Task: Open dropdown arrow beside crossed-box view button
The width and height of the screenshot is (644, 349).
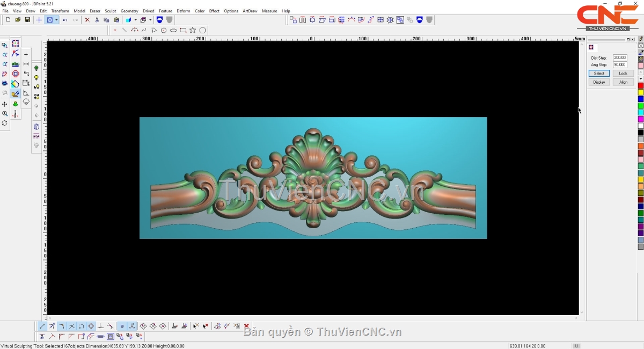Action: click(56, 20)
